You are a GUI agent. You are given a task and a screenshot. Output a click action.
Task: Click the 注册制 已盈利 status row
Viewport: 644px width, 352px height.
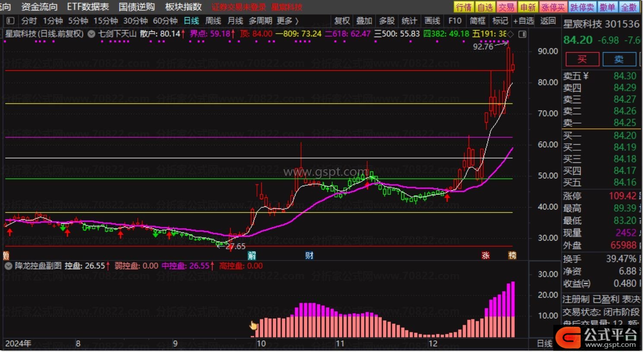tap(601, 299)
